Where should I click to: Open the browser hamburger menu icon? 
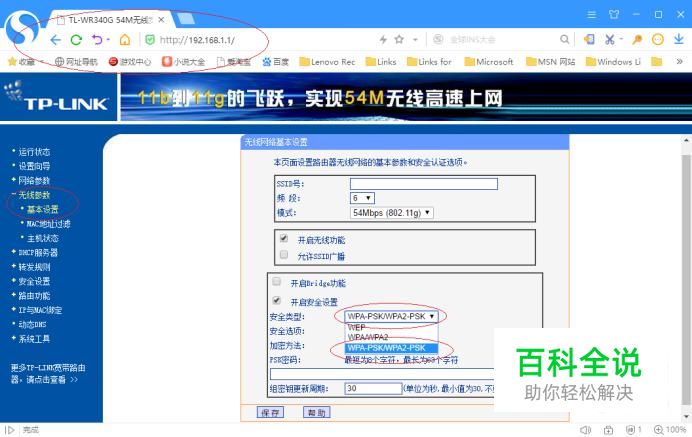tap(592, 15)
